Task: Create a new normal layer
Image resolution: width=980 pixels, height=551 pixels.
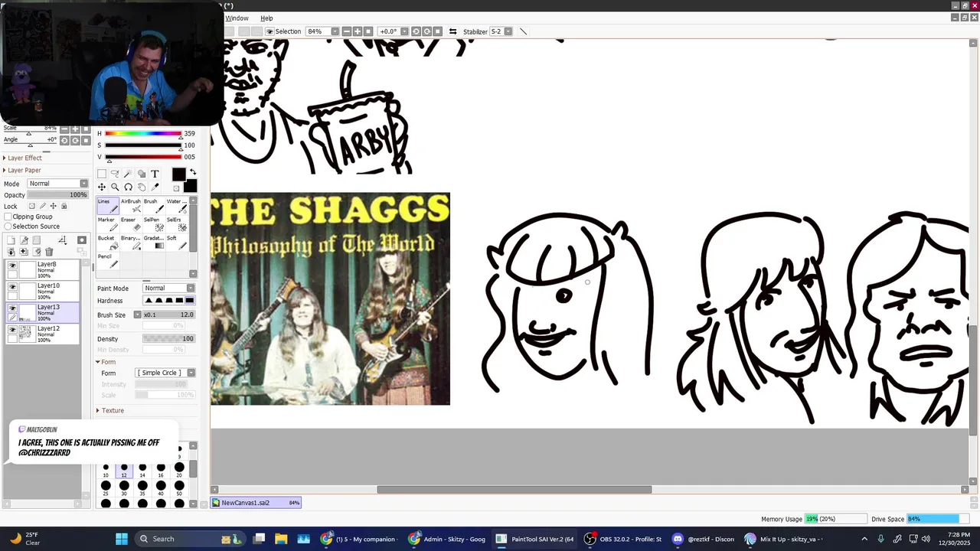Action: point(11,240)
